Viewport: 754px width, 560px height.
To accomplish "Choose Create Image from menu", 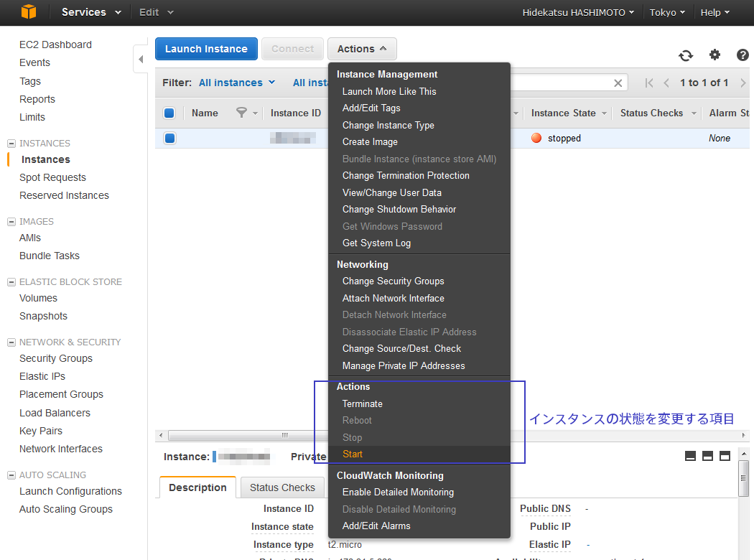I will point(370,142).
